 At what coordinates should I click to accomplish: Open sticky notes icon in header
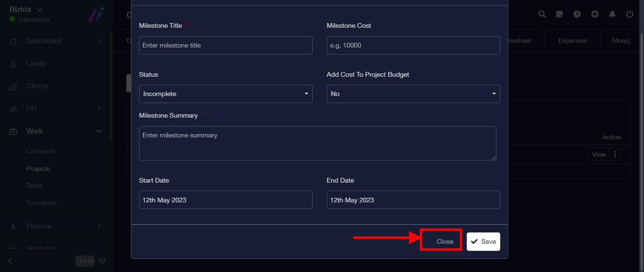560,14
